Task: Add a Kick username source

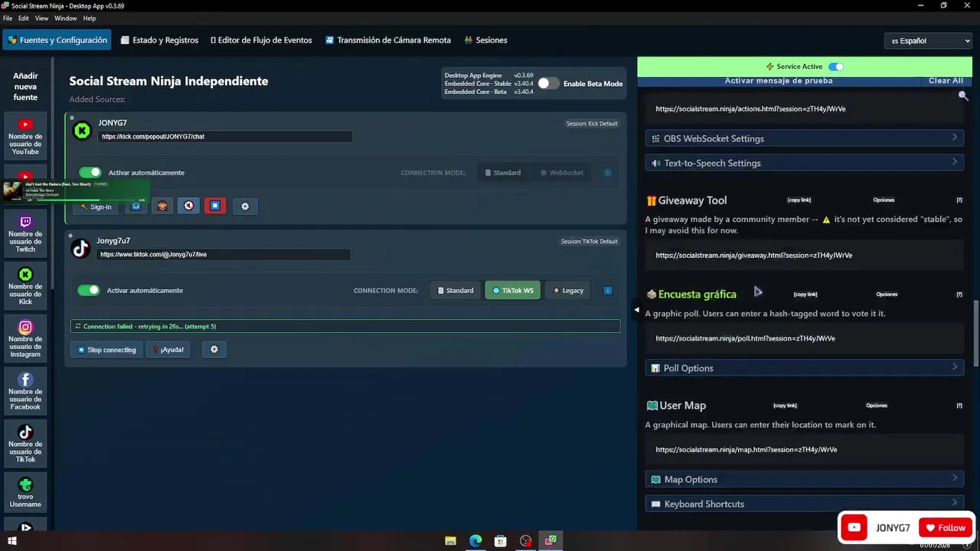Action: click(25, 286)
